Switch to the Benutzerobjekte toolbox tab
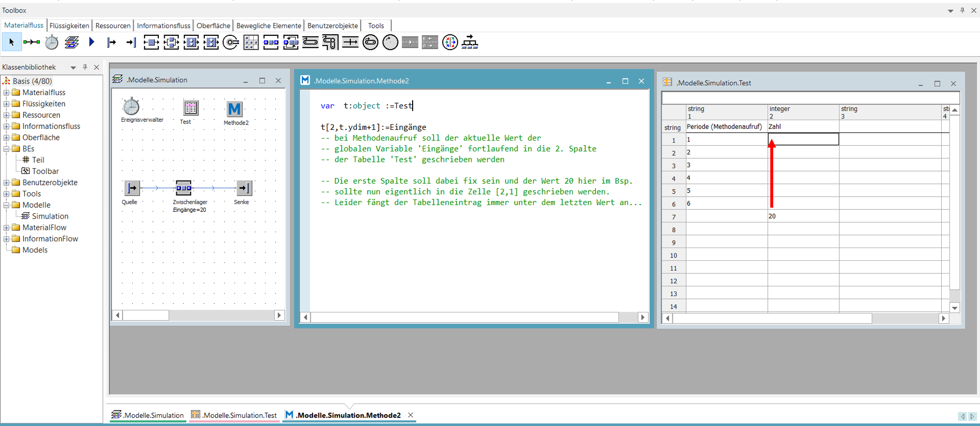Screen dimensions: 980x426 point(333,25)
